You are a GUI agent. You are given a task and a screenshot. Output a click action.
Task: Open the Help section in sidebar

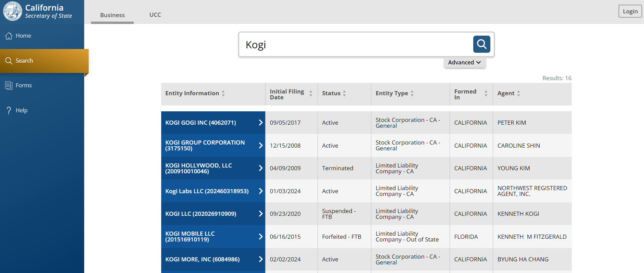point(21,110)
